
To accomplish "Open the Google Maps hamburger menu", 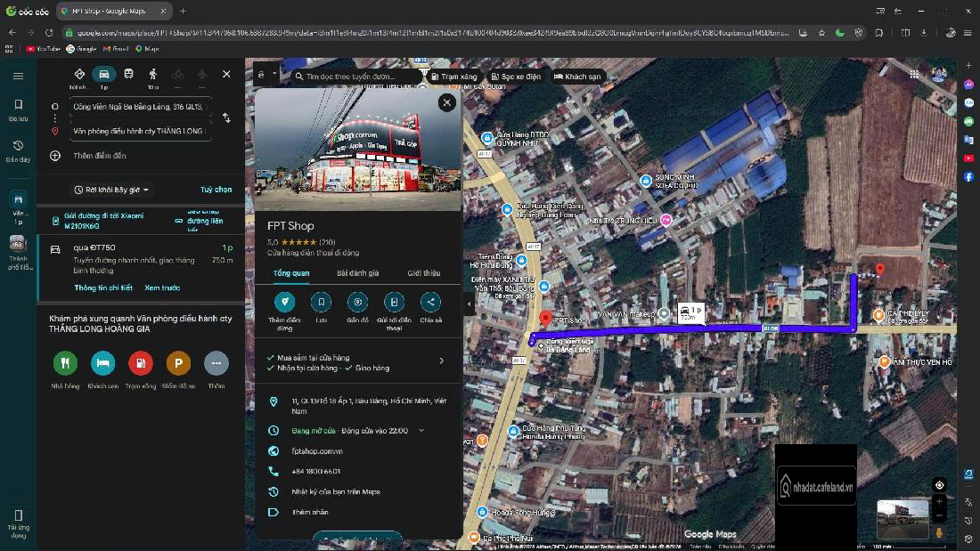I will click(x=18, y=76).
